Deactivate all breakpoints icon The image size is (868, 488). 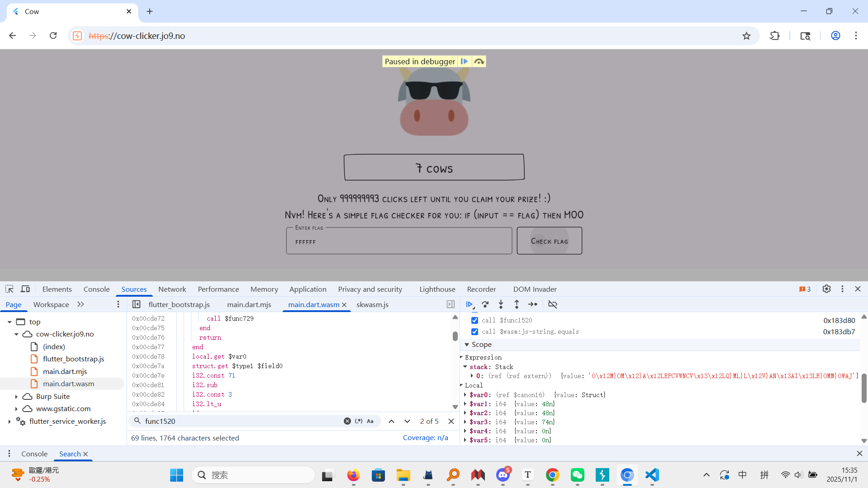pyautogui.click(x=552, y=304)
